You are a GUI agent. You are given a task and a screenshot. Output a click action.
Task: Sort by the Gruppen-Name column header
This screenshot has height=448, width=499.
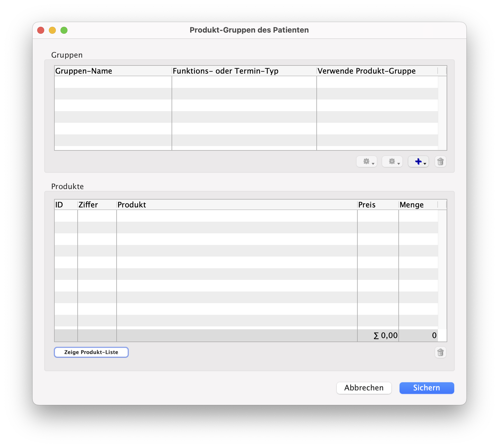[x=113, y=71]
